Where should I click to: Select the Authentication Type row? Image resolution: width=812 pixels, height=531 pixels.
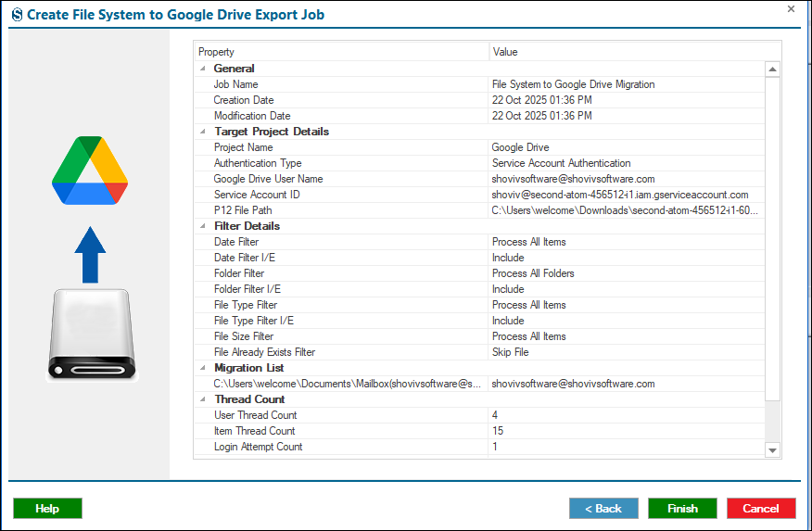[x=479, y=163]
